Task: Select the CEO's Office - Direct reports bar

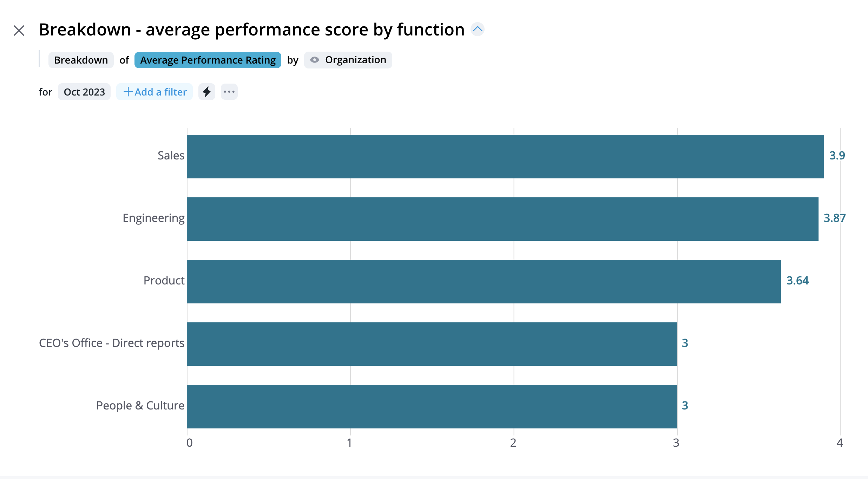Action: point(432,344)
